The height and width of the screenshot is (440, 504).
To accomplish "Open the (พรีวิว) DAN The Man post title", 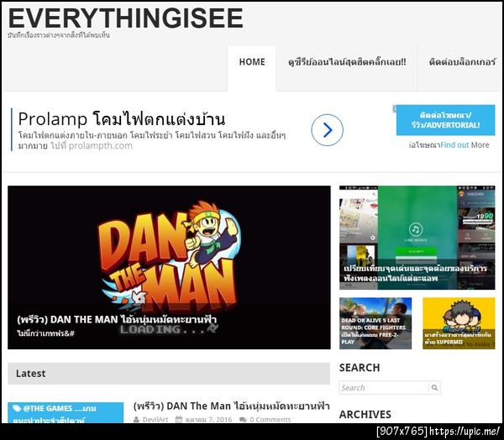I will pos(232,406).
